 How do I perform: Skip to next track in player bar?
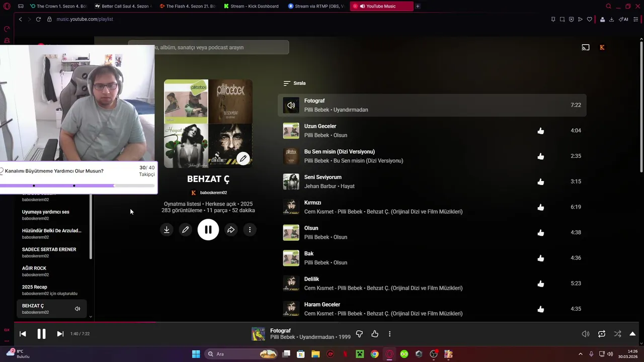pos(60,334)
